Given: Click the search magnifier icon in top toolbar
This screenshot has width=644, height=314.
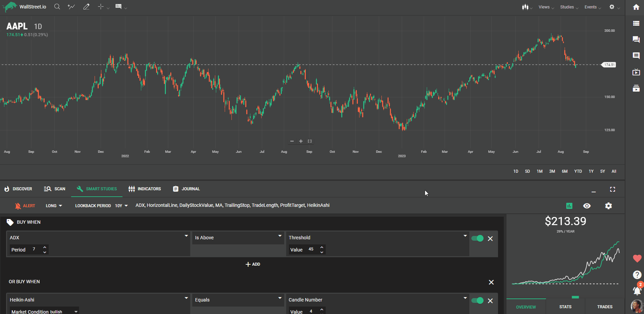Looking at the screenshot, I should coord(57,7).
